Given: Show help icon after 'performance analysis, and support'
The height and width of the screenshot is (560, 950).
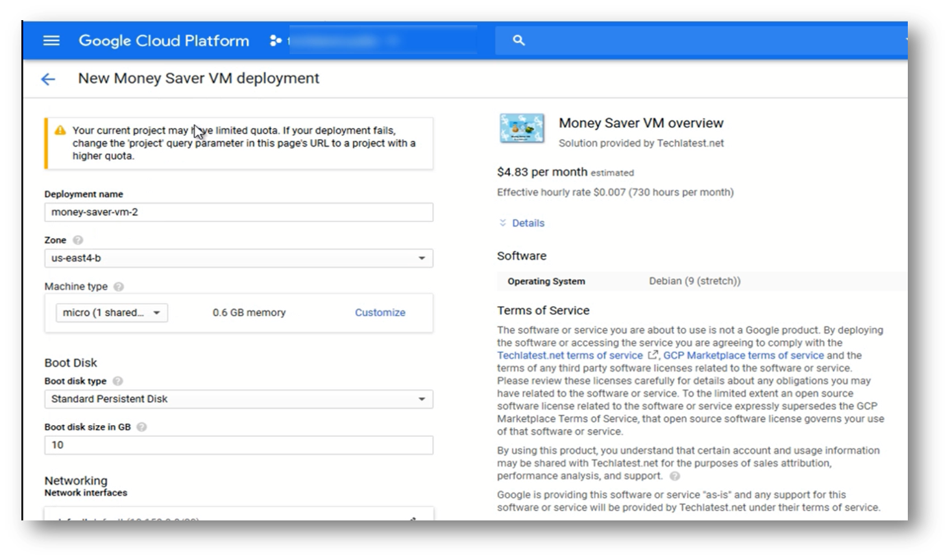Looking at the screenshot, I should click(675, 476).
